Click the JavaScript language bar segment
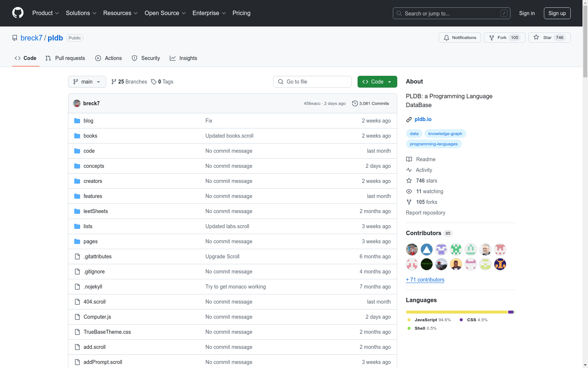Screen dimensions: 588x368 457,312
